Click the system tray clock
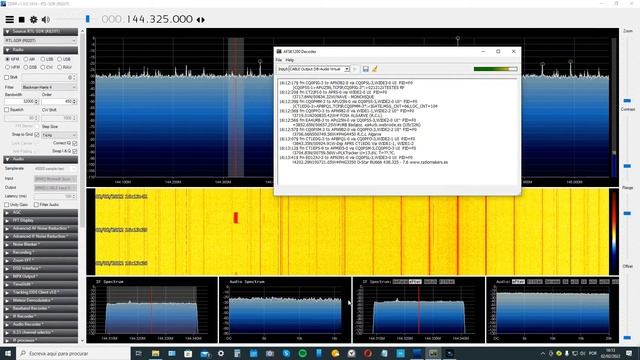The image size is (640, 360). click(610, 353)
